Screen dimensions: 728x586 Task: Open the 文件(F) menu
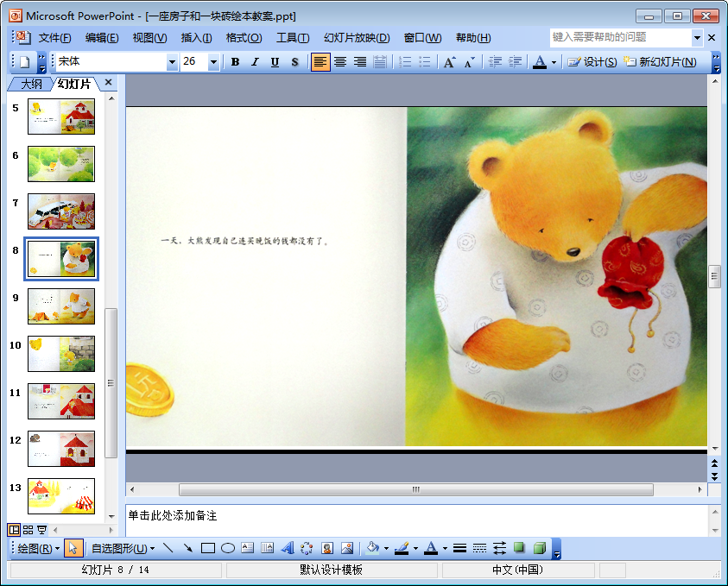[54, 38]
